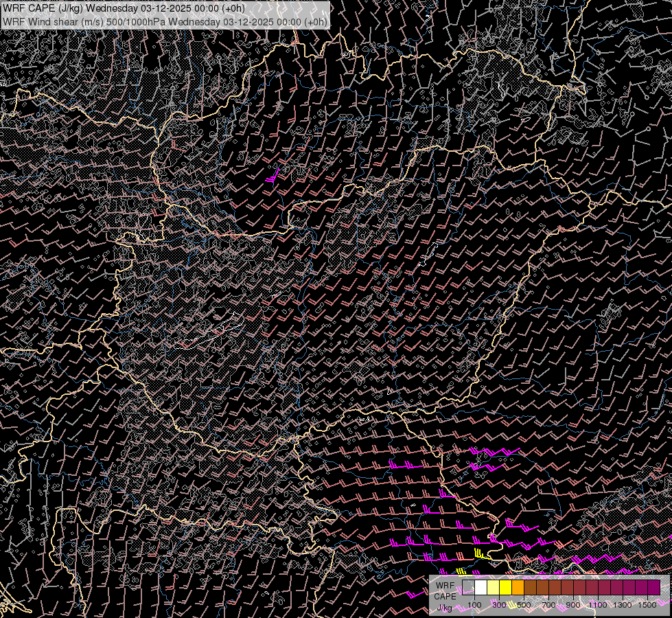The height and width of the screenshot is (618, 672).
Task: Select the pale yellow CAPE legend swatch
Action: tap(494, 588)
